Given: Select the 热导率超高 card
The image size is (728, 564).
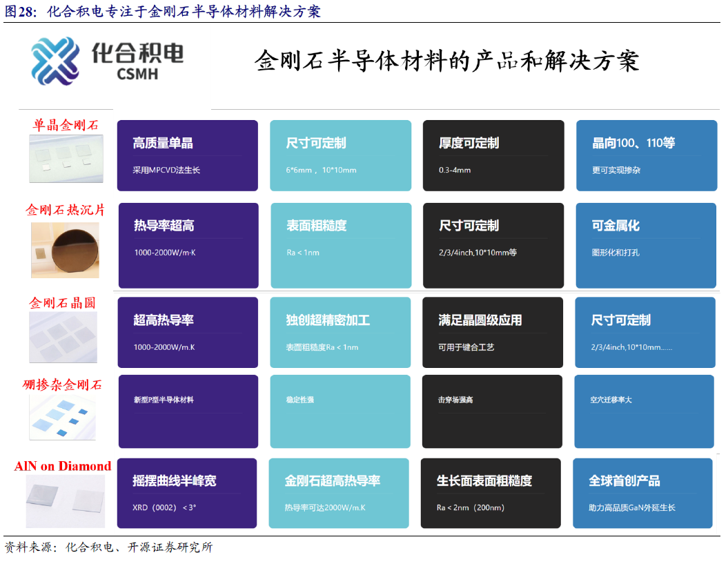Looking at the screenshot, I should click(188, 245).
